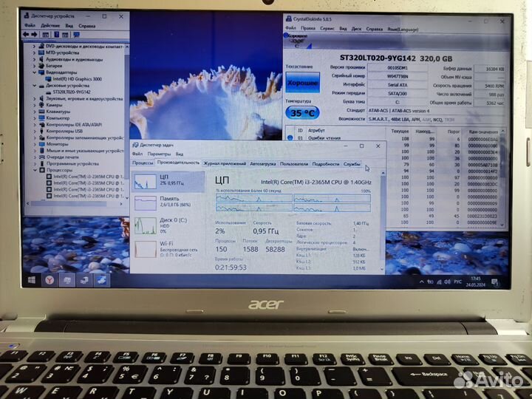Click the console tree icon after Forward arrow
Screen dimensions: 532x399
pyautogui.click(x=46, y=35)
